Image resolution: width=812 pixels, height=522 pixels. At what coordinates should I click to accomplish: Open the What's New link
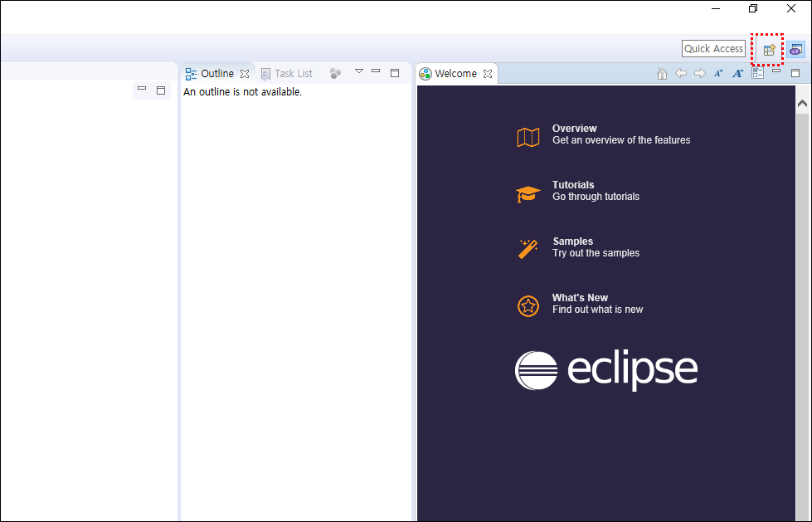(580, 298)
